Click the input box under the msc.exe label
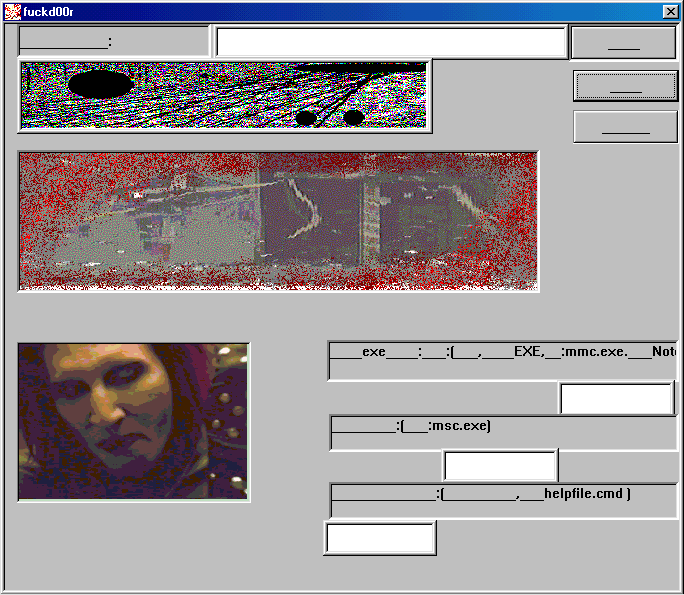The height and width of the screenshot is (595, 684). click(500, 466)
